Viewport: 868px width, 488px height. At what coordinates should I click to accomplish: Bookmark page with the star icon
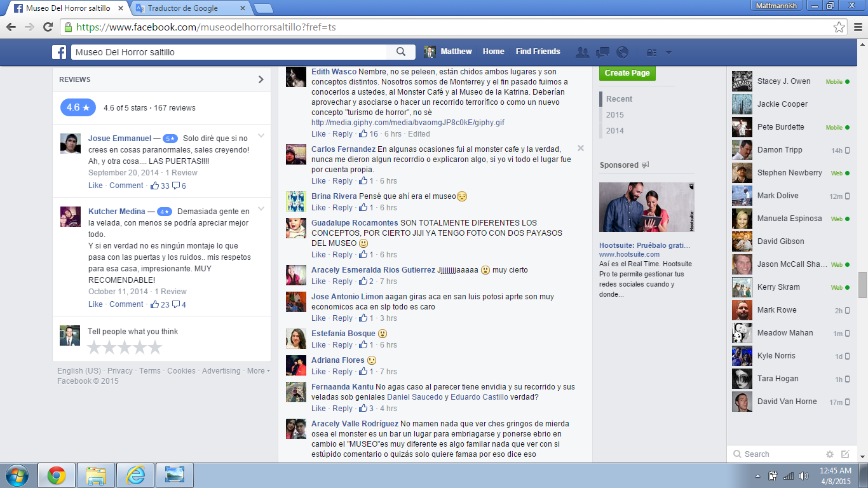coord(839,27)
